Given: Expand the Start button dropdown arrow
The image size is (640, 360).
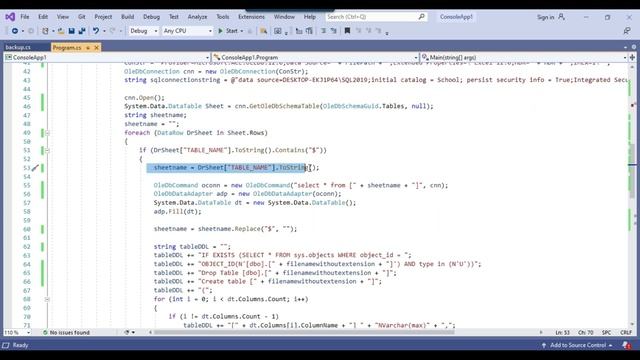Looking at the screenshot, I should [242, 31].
